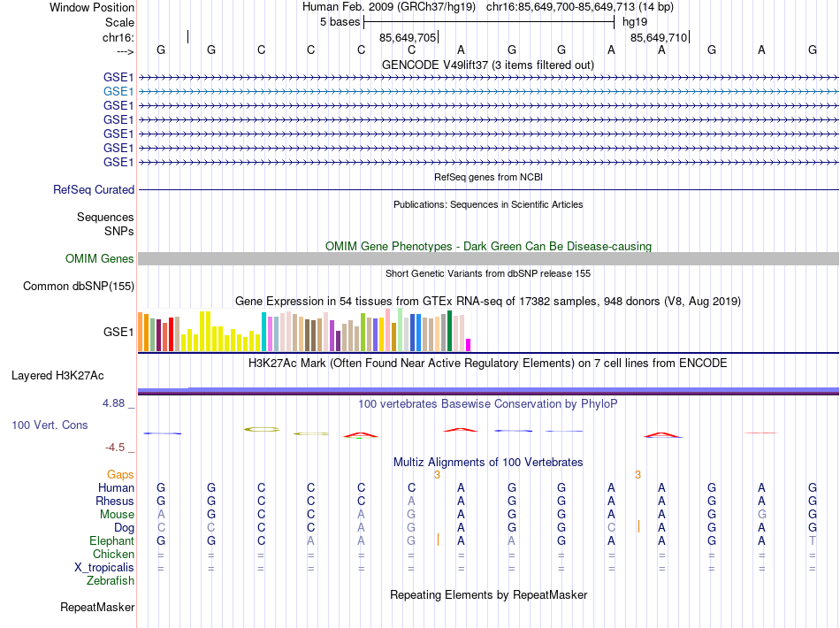Screen dimensions: 840x628
Task: Click the gray OMIM Genes item bar
Action: pos(488,258)
